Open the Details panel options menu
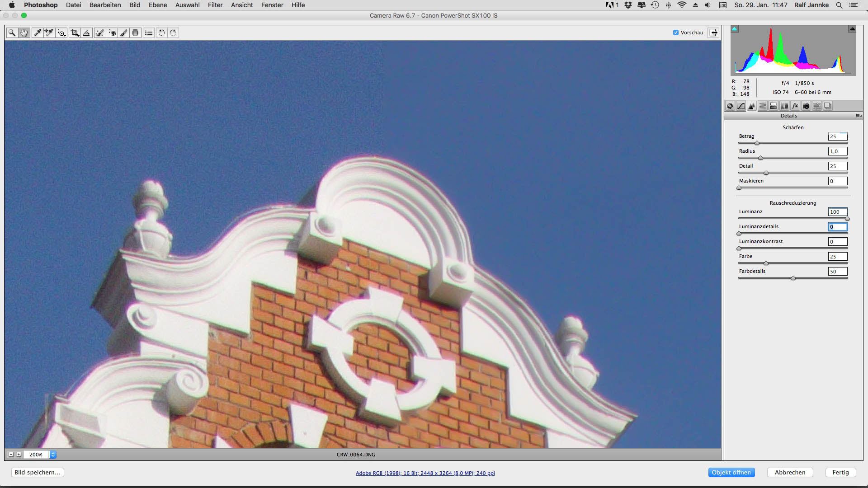 coord(859,116)
